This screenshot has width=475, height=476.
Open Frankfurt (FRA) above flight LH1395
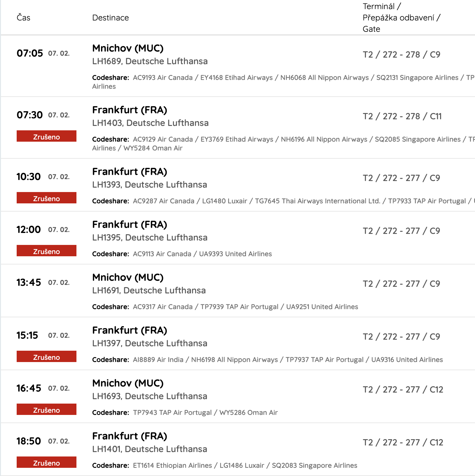click(x=130, y=224)
